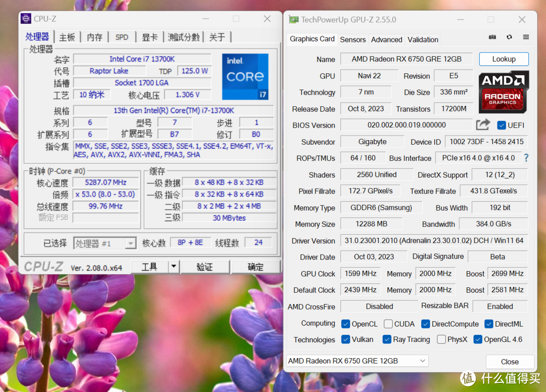Viewport: 546px width, 392px height.
Task: Click the Intel Core i7 logo in CPU-Z
Action: click(x=245, y=76)
